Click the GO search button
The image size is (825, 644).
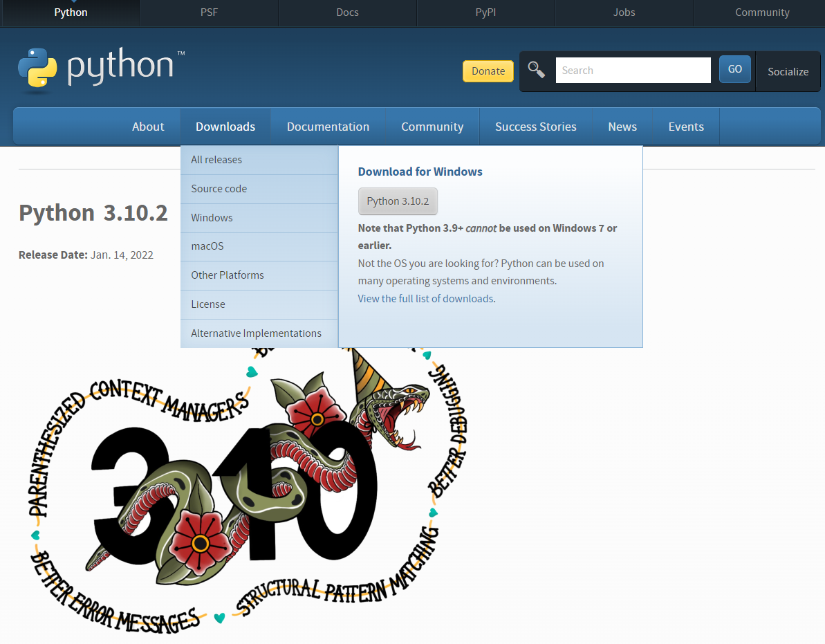click(x=734, y=69)
